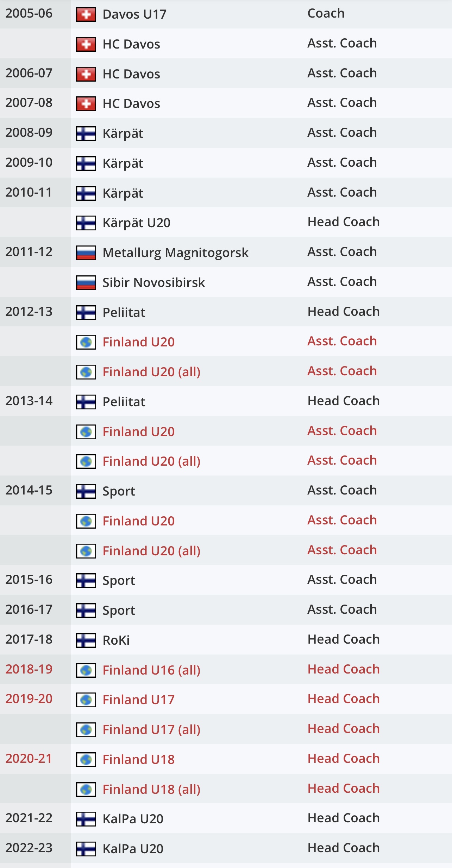Click the Russian flag next to Metallurg Magnitogorsk
Image resolution: width=452 pixels, height=868 pixels.
coord(86,253)
